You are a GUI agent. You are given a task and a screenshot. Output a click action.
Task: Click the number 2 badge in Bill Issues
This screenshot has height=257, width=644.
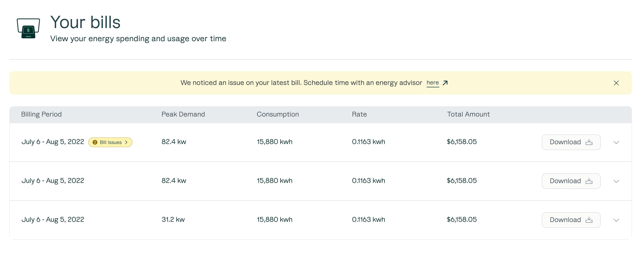(x=95, y=142)
